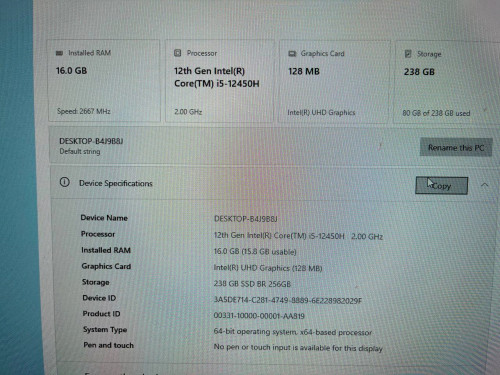The image size is (500, 375).
Task: Click Rename this PC button
Action: pyautogui.click(x=456, y=147)
